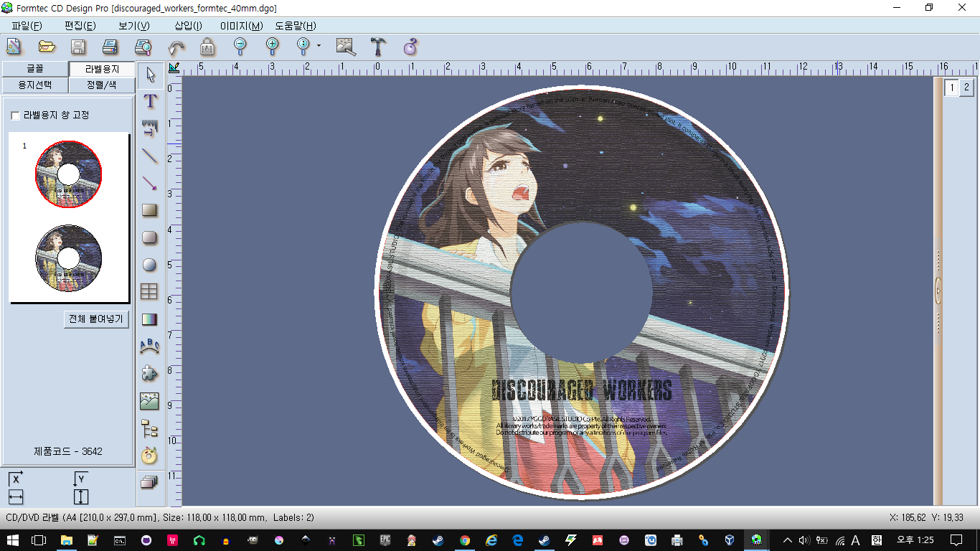This screenshot has height=551, width=980.
Task: Open the action center notification icon
Action: tap(956, 540)
